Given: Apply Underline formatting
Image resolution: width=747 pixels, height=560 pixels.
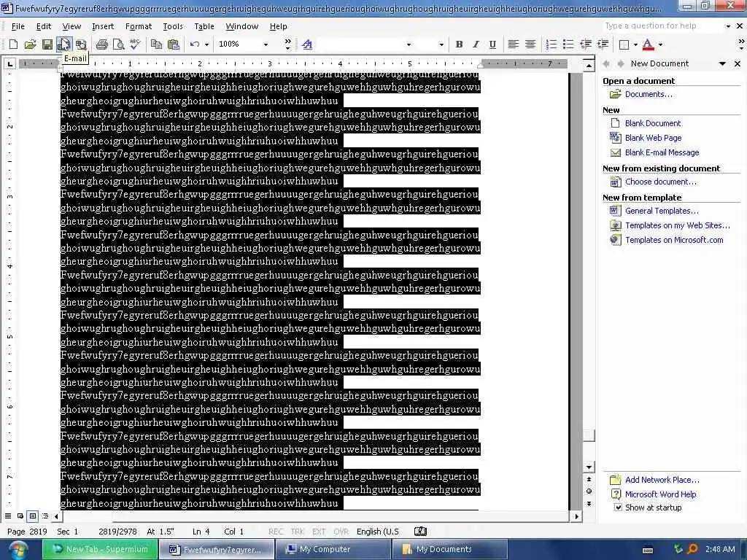Looking at the screenshot, I should (x=492, y=44).
